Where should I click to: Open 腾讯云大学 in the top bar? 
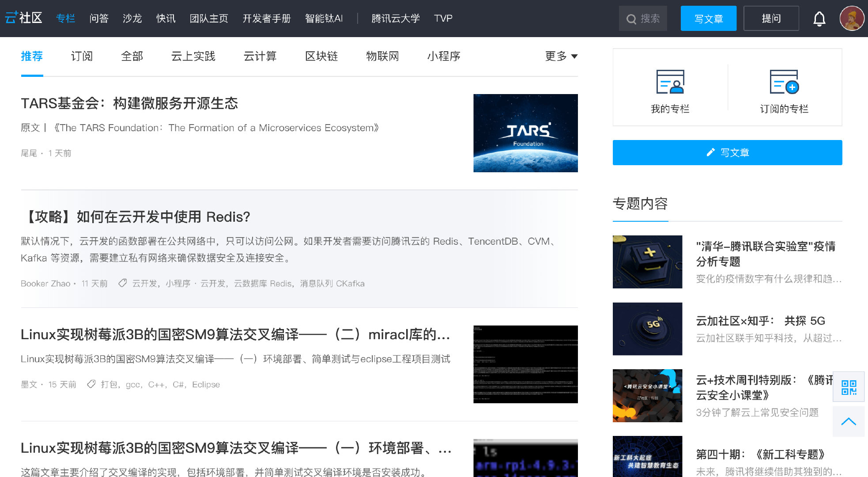click(x=396, y=18)
